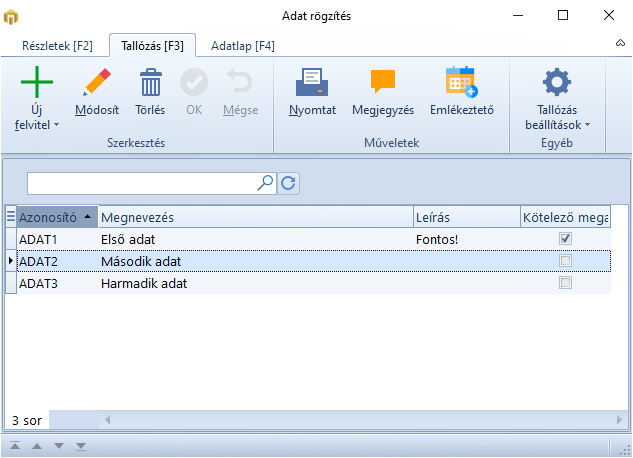Select the Harmadik adat row
Screen dimensions: 633x458
pyautogui.click(x=144, y=284)
